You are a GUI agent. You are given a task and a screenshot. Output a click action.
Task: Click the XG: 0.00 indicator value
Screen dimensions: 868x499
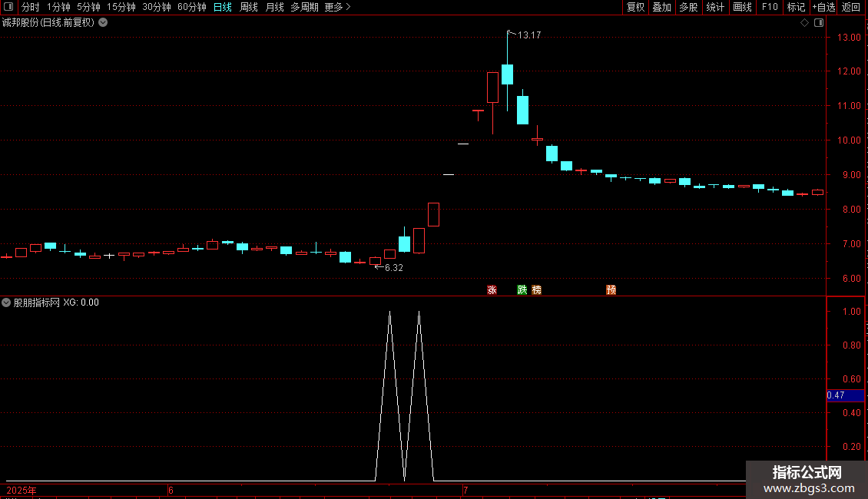pyautogui.click(x=81, y=302)
